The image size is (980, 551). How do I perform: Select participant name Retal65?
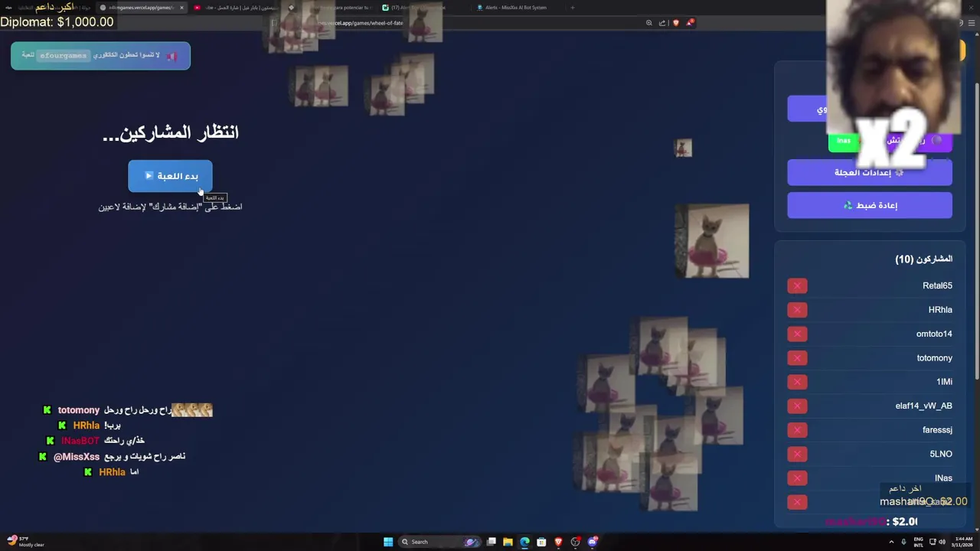(x=937, y=285)
